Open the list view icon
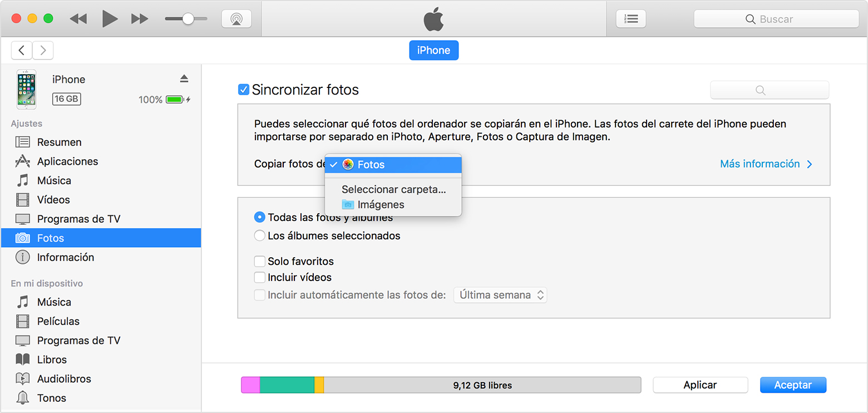The width and height of the screenshot is (868, 413). click(630, 19)
